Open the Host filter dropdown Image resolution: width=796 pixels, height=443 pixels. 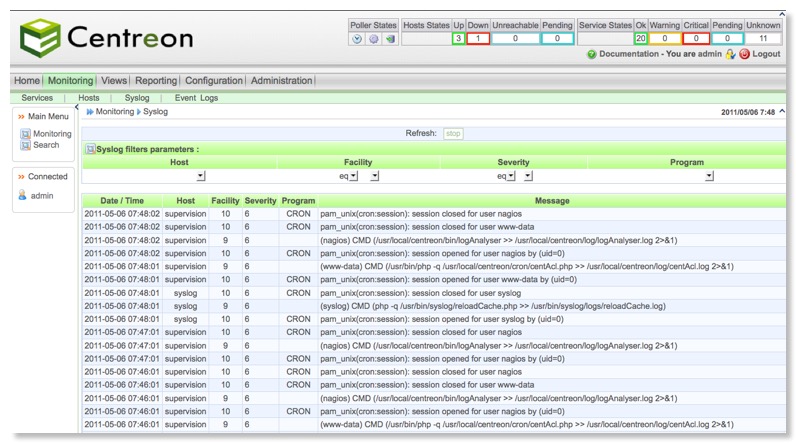coord(200,176)
